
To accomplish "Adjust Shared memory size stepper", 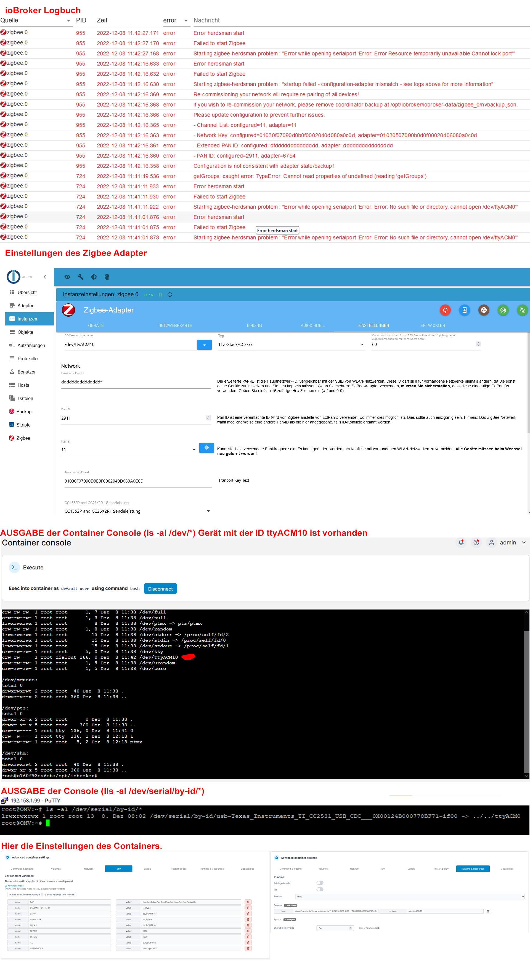I will [350, 928].
